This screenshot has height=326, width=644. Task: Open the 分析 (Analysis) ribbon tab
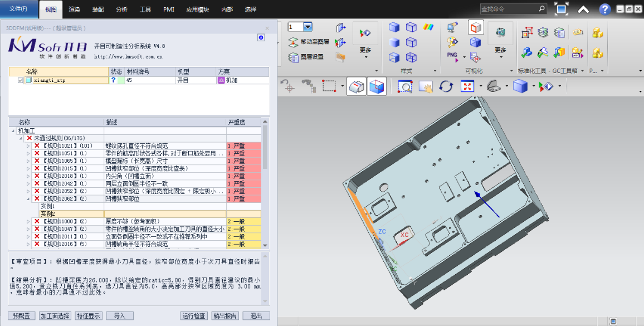[x=121, y=9]
